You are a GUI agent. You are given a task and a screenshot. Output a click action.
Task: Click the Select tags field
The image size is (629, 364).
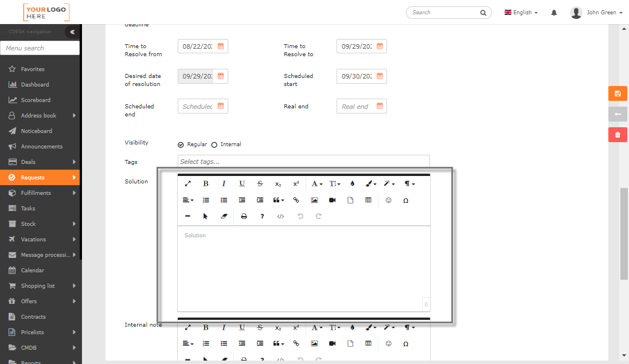pos(304,162)
